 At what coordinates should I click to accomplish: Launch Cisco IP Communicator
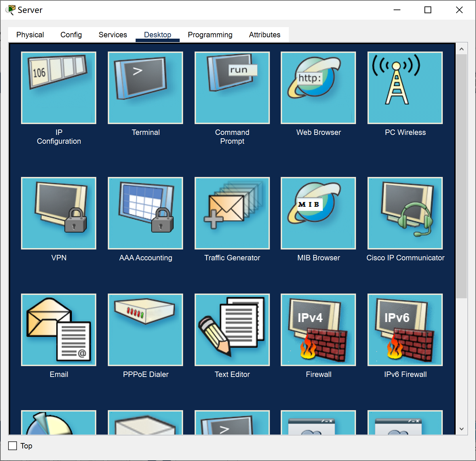405,213
